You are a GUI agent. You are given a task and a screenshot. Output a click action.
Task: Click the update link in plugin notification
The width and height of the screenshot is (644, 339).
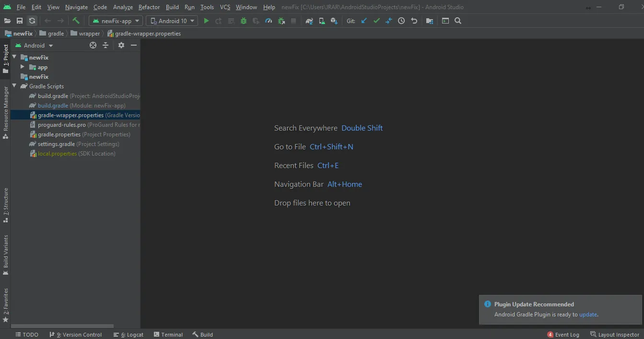coord(588,315)
